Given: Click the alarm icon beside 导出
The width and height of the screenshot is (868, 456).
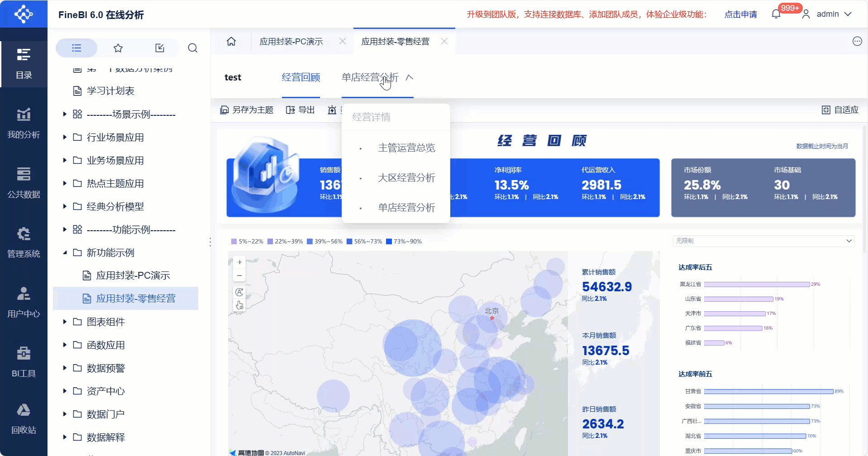Looking at the screenshot, I should [332, 110].
